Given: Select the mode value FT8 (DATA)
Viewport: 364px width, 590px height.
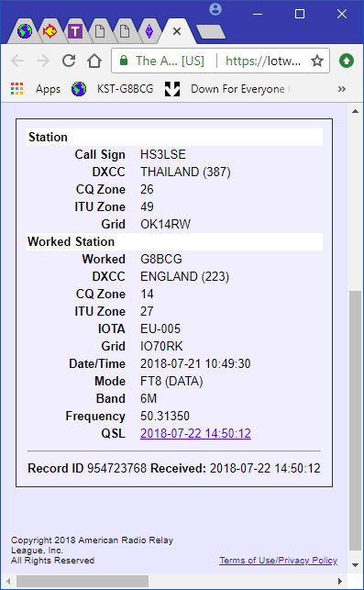Looking at the screenshot, I should tap(171, 381).
